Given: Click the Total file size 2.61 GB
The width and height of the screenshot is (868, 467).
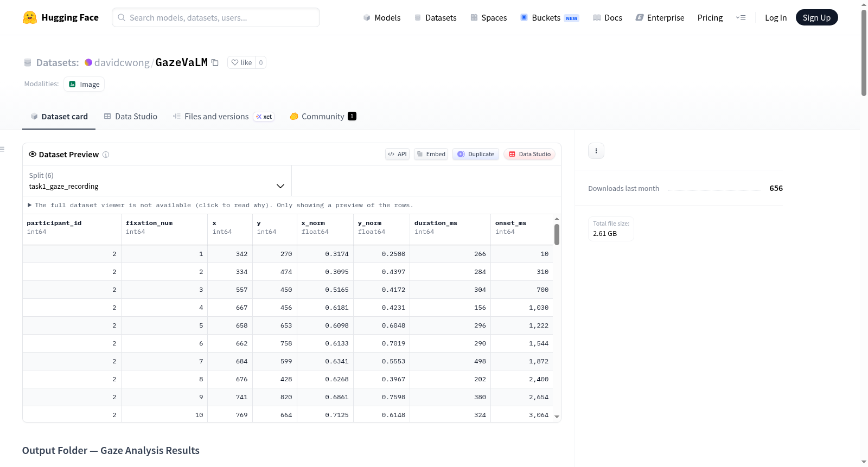Looking at the screenshot, I should (611, 229).
